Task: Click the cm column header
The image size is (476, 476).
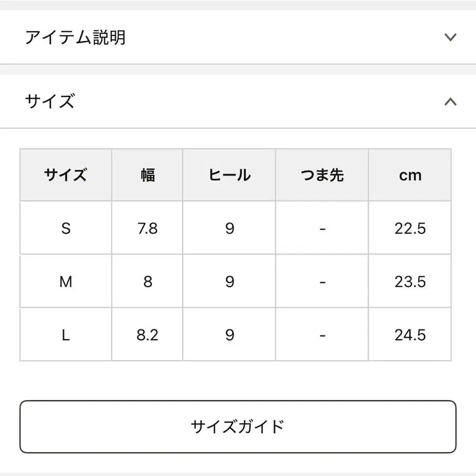Action: pyautogui.click(x=410, y=175)
